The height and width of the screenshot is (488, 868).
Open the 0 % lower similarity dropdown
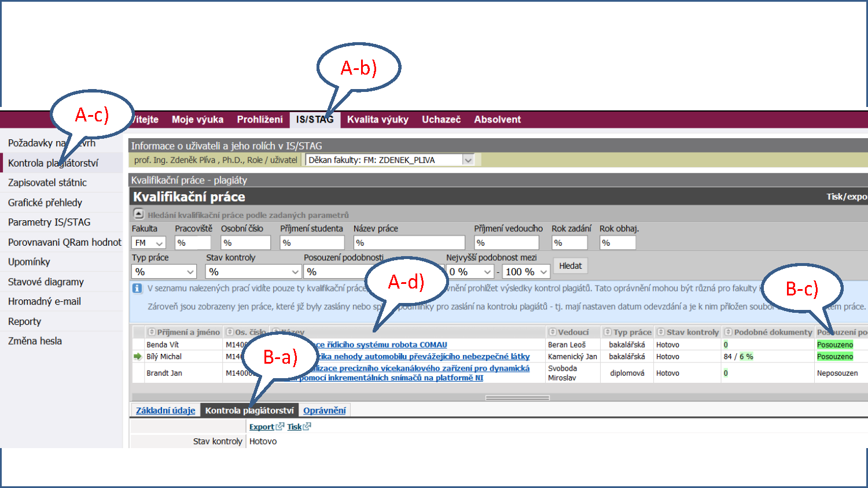point(470,272)
